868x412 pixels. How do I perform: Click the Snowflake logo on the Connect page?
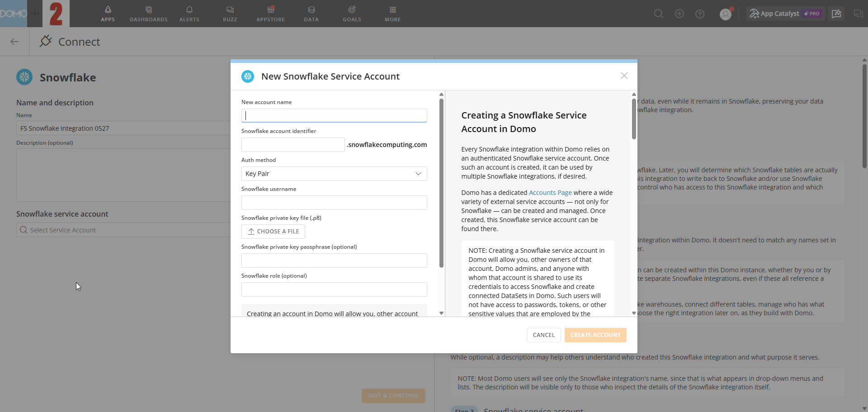24,77
